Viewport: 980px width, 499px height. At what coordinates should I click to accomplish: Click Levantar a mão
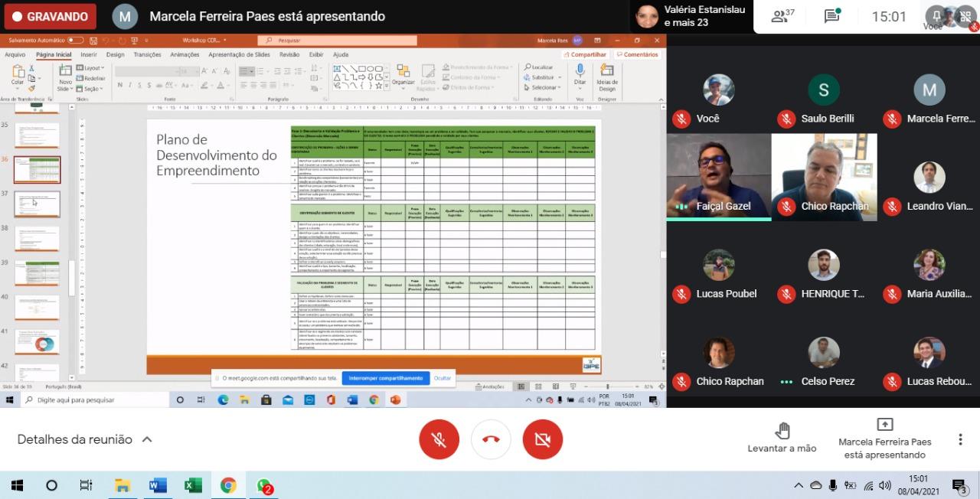pyautogui.click(x=782, y=438)
